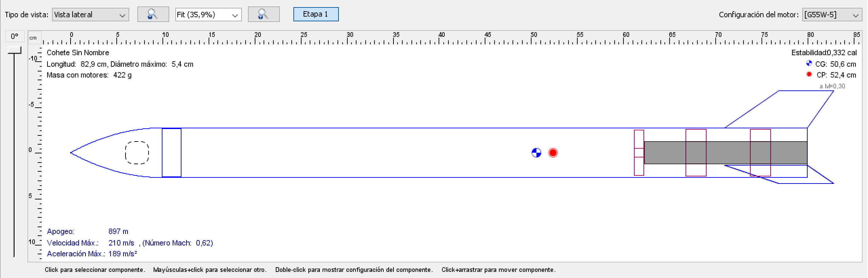
Task: Select the rearmost maroon centering ring
Action: [x=760, y=135]
